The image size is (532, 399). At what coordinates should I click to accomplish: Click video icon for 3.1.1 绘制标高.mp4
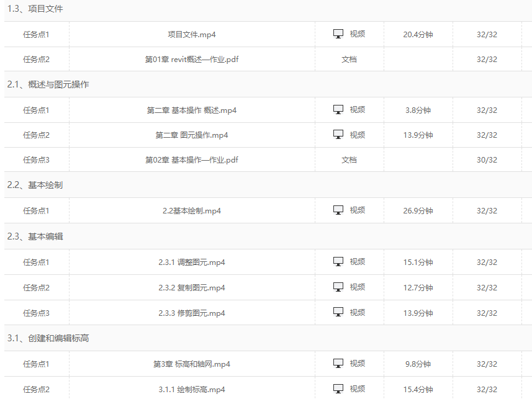tap(338, 389)
